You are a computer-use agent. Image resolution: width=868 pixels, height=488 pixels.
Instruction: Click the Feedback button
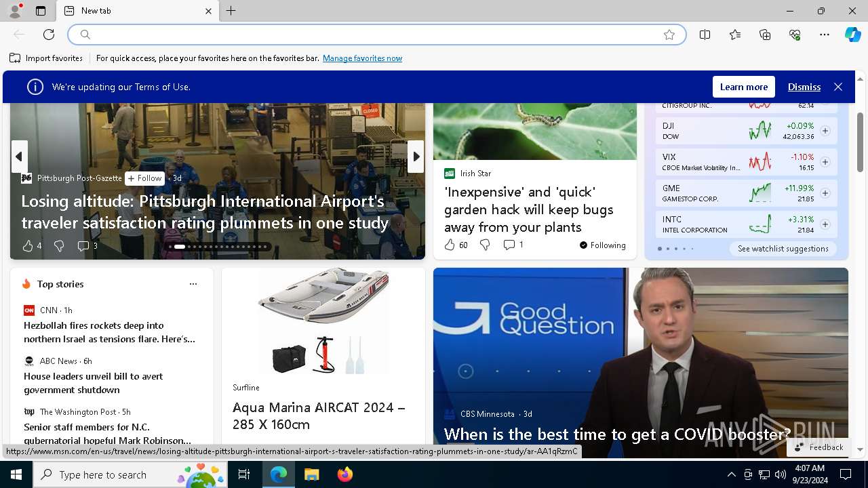818,447
